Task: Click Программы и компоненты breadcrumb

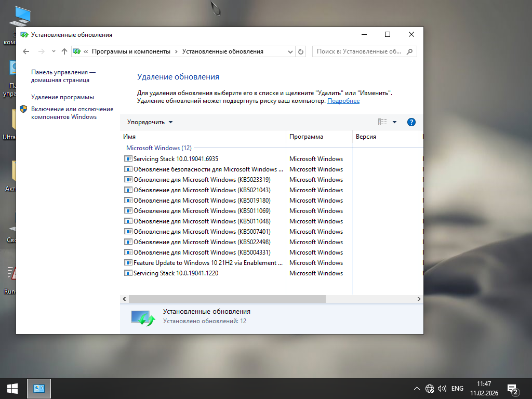Action: pos(131,51)
